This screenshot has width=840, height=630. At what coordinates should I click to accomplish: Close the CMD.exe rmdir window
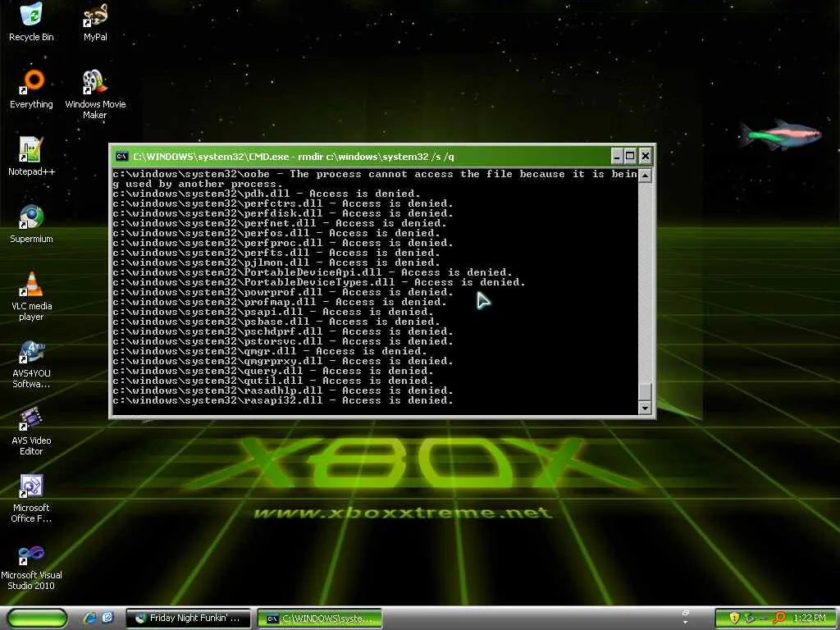646,157
